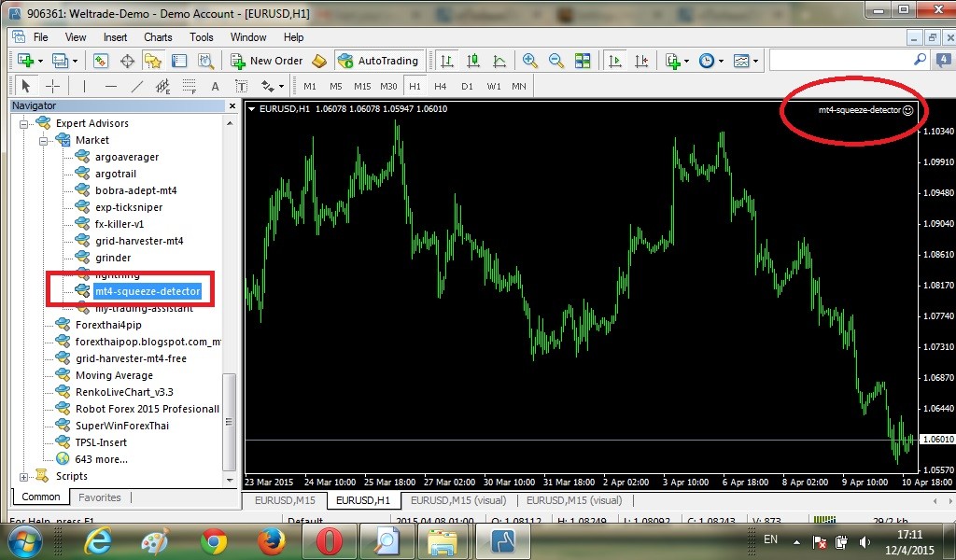Open the Terminal window icon

click(178, 61)
